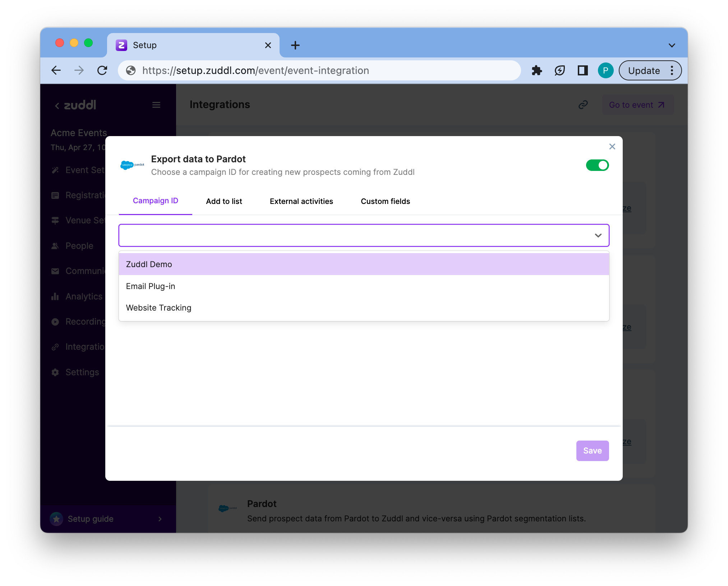The width and height of the screenshot is (728, 586).
Task: Reload the page with refresh icon
Action: pyautogui.click(x=102, y=70)
